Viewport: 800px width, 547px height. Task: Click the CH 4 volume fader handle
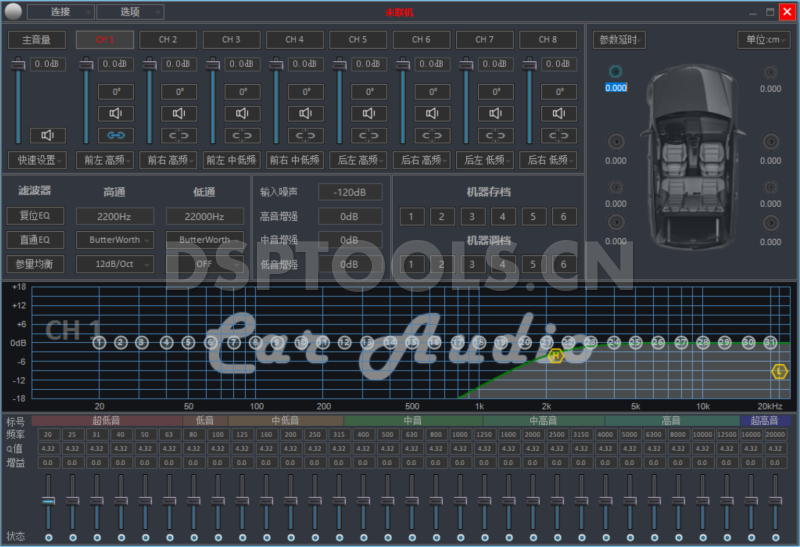(x=276, y=64)
